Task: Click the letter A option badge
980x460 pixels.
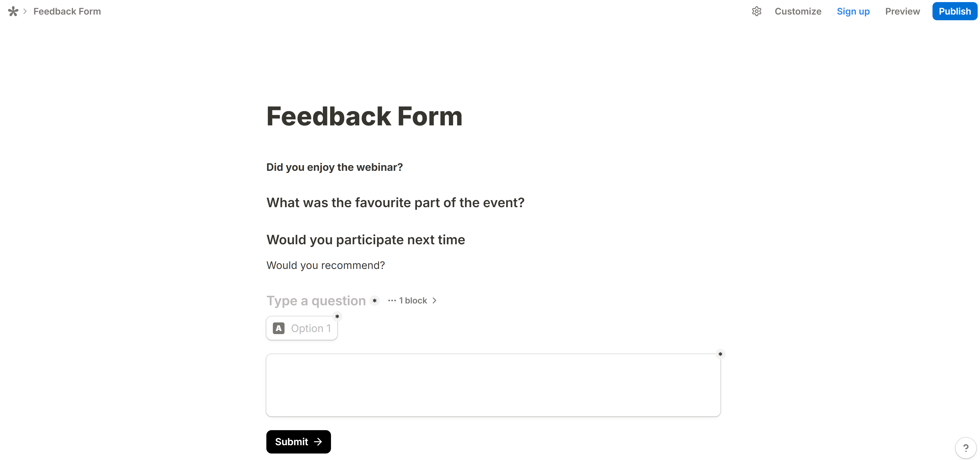Action: click(x=279, y=328)
